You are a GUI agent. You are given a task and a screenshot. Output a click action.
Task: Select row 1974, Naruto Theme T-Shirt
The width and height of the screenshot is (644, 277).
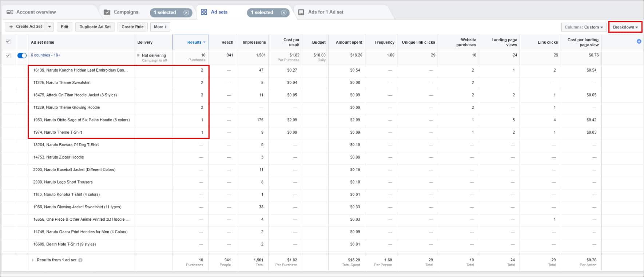(x=57, y=132)
